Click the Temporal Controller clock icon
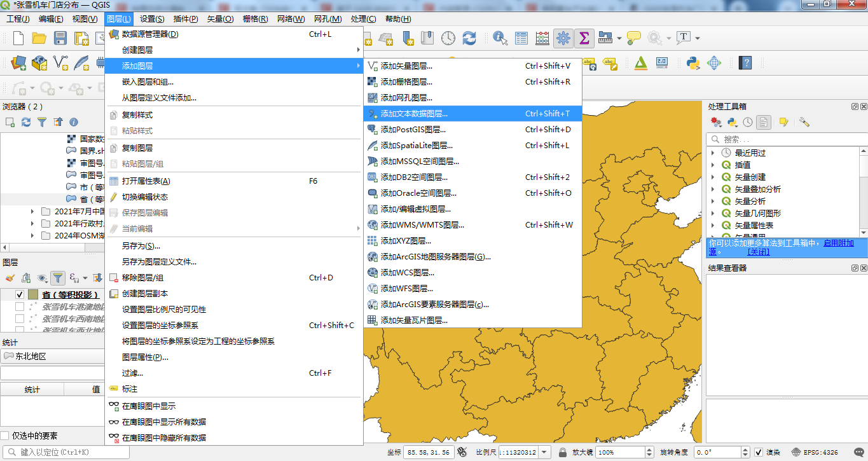 click(448, 38)
